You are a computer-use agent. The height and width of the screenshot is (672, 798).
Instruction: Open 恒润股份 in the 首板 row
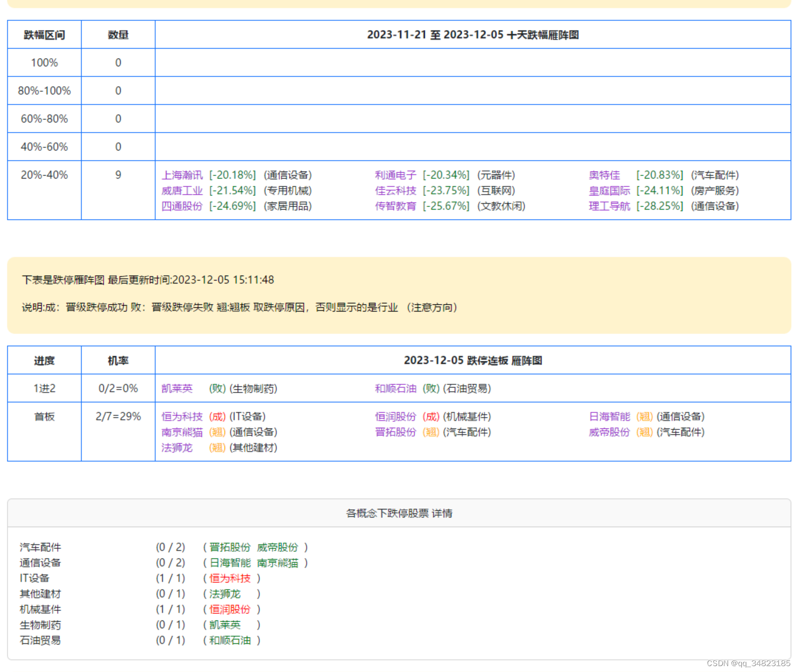point(395,416)
